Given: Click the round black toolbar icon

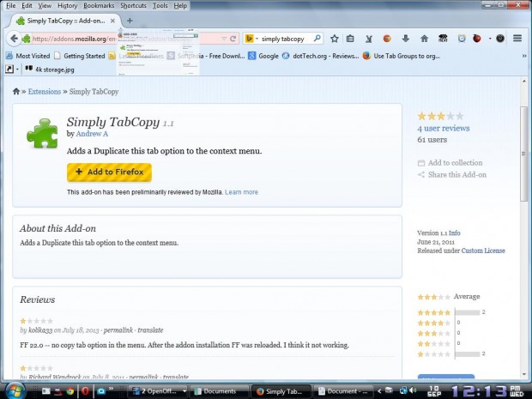Looking at the screenshot, I should tap(500, 39).
